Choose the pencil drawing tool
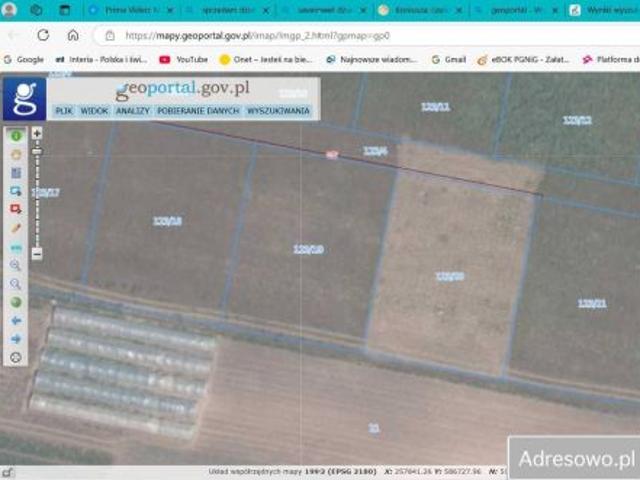This screenshot has width=640, height=480. point(16,228)
